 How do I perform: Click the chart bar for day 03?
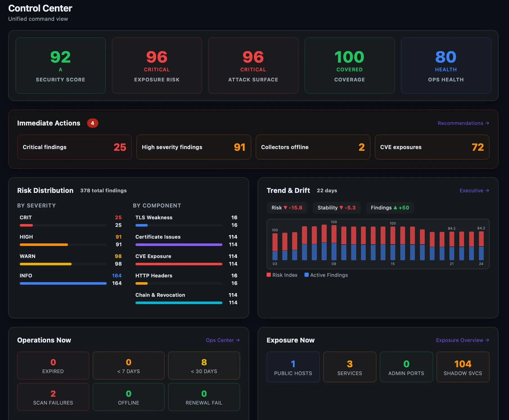(275, 247)
